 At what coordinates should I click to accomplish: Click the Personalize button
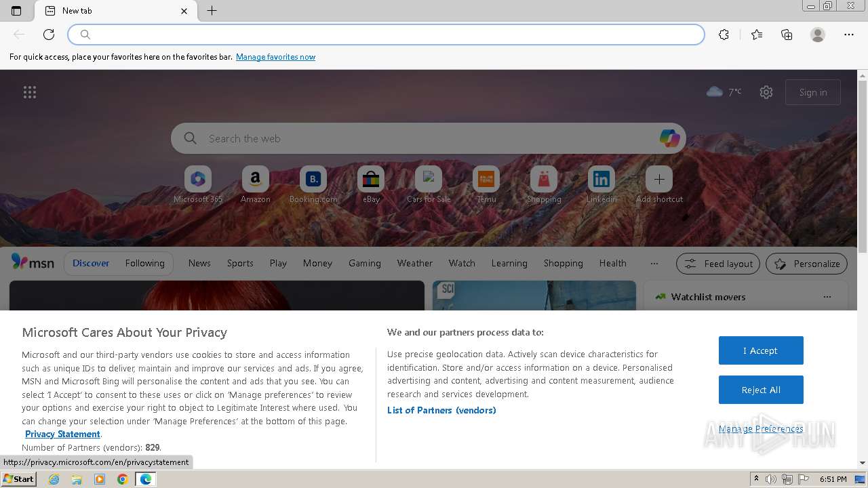[x=807, y=264]
